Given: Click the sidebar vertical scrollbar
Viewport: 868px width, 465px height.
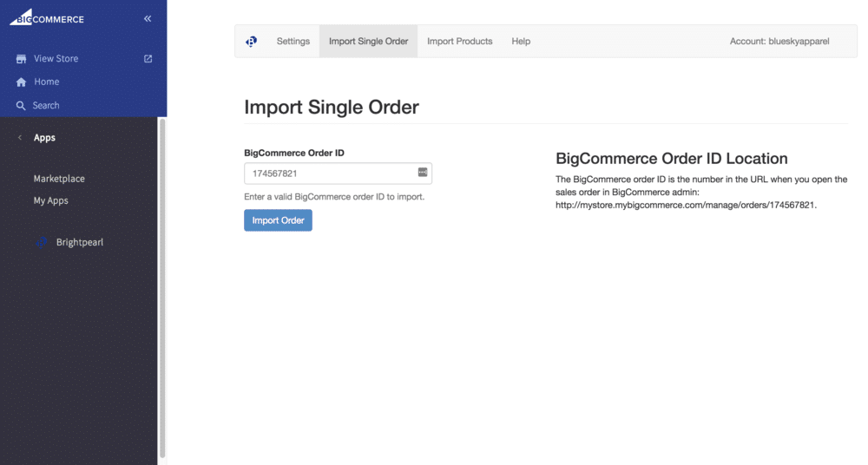Looking at the screenshot, I should [162, 286].
